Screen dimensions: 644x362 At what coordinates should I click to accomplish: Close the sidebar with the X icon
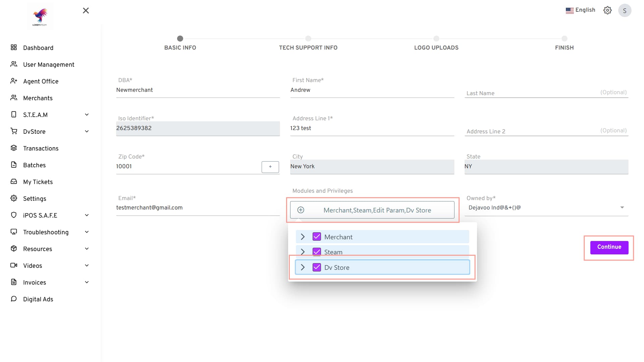[x=86, y=11]
